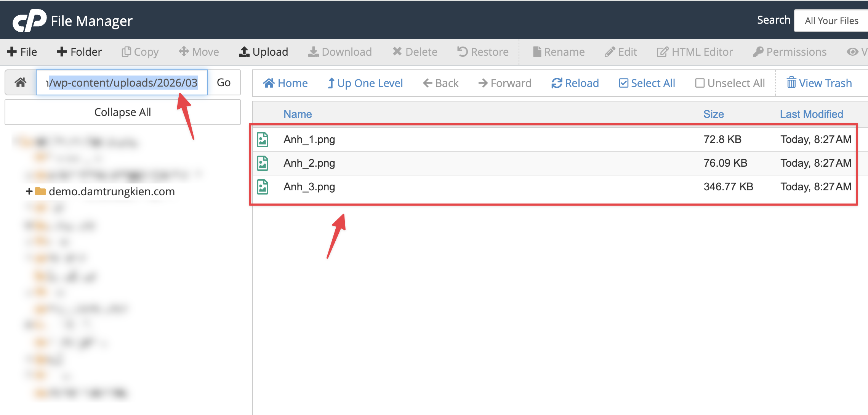The image size is (868, 415).
Task: Click the Delete icon in the toolbar
Action: point(415,51)
